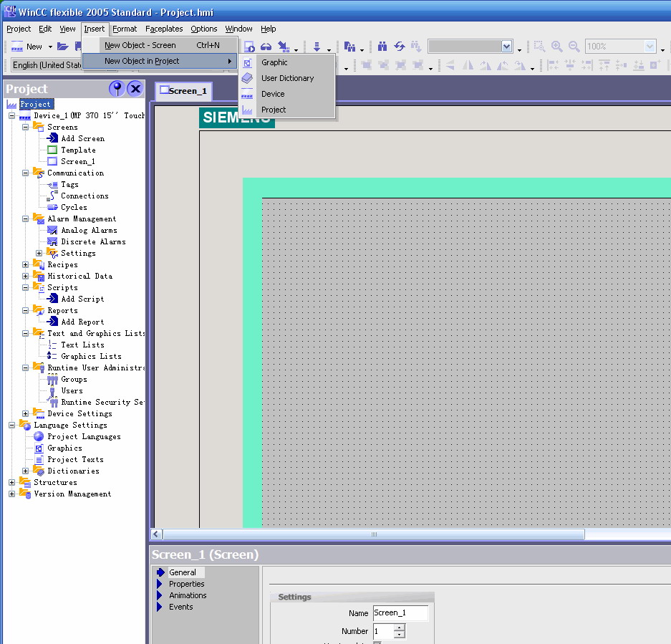
Task: Select Tags under Communication
Action: coord(69,185)
